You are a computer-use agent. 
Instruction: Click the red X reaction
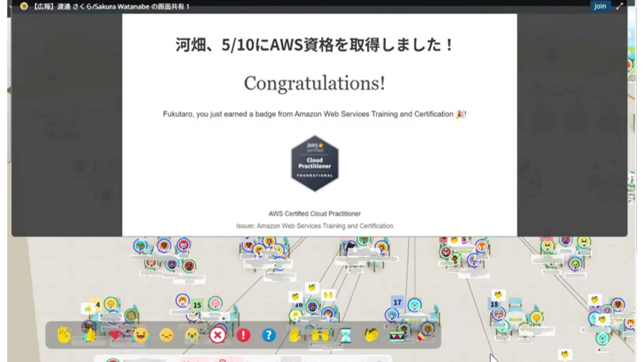pyautogui.click(x=218, y=335)
